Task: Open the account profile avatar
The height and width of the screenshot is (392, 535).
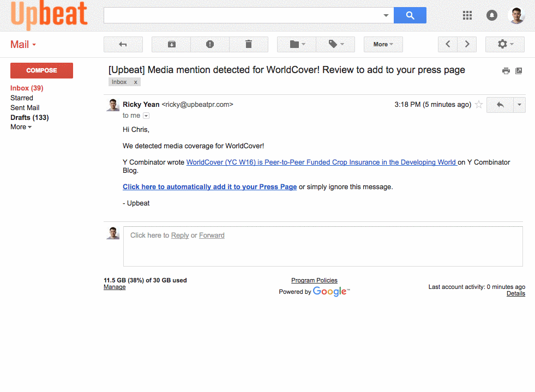Action: (x=516, y=15)
